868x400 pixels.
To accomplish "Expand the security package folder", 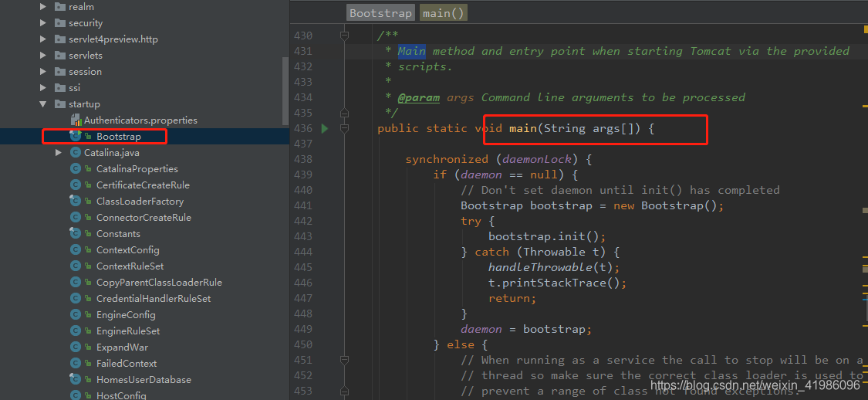I will tap(43, 23).
